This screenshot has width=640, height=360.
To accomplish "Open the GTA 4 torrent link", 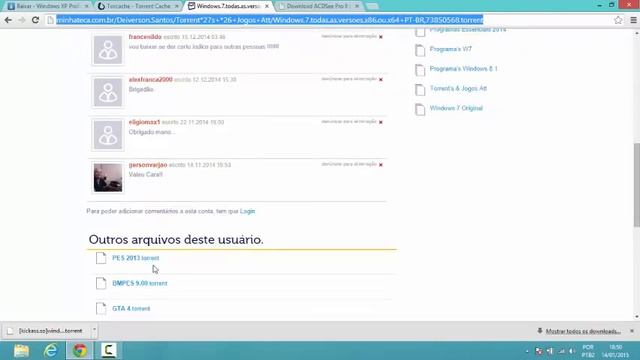I will (x=131, y=309).
